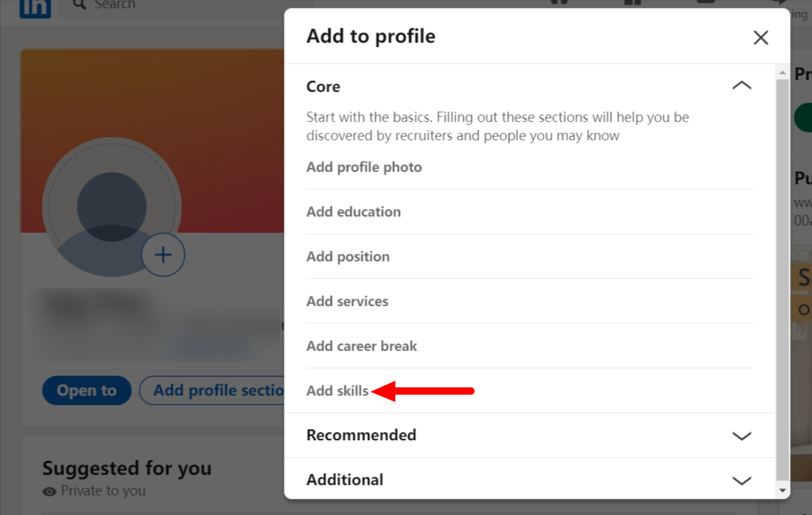This screenshot has height=515, width=812.
Task: Open Add position option
Action: 348,257
